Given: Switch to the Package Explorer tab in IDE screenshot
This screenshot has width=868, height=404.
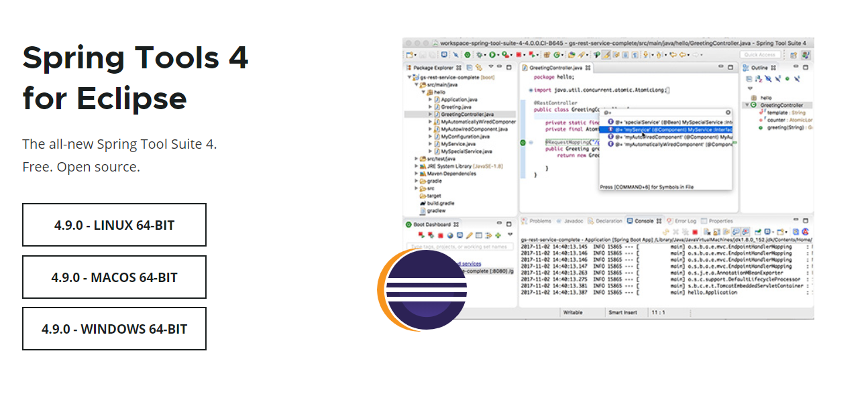Looking at the screenshot, I should coord(434,68).
